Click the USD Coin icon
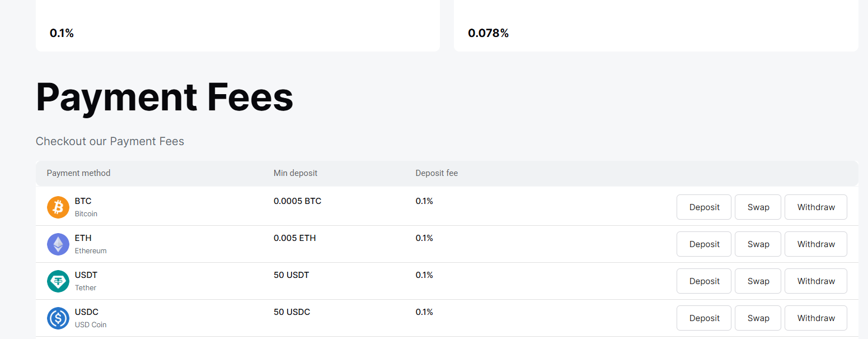The width and height of the screenshot is (868, 339). [x=58, y=318]
